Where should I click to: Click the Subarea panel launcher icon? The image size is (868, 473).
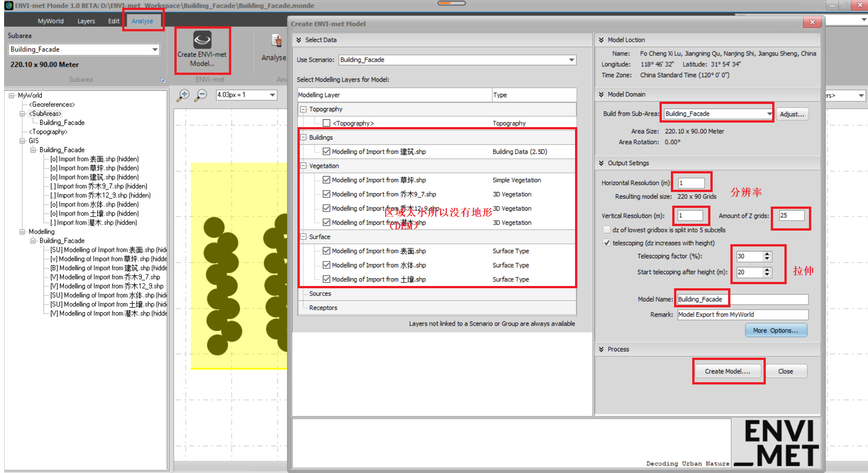[163, 80]
